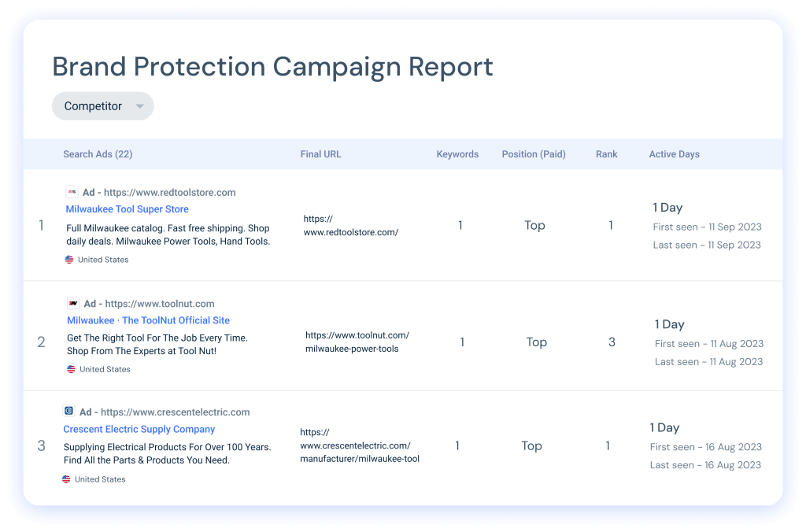Click final URL https://www.redtoolstore.com/
Viewport: 806px width, 532px height.
(351, 226)
